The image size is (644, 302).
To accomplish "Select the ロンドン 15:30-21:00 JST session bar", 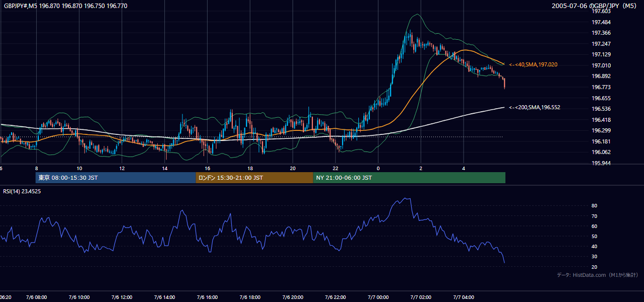I will (x=254, y=178).
